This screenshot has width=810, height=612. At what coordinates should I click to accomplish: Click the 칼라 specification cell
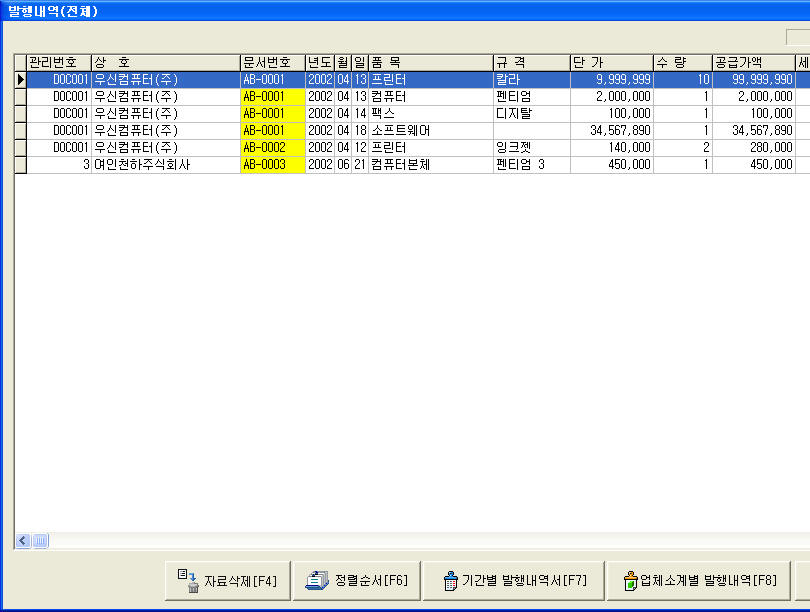tap(532, 80)
